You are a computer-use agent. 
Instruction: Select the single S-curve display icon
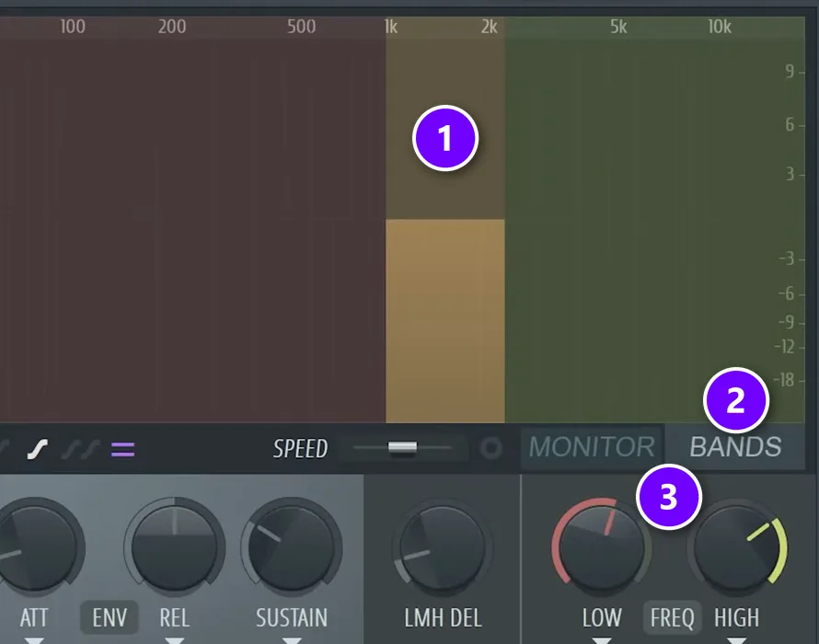[x=38, y=449]
